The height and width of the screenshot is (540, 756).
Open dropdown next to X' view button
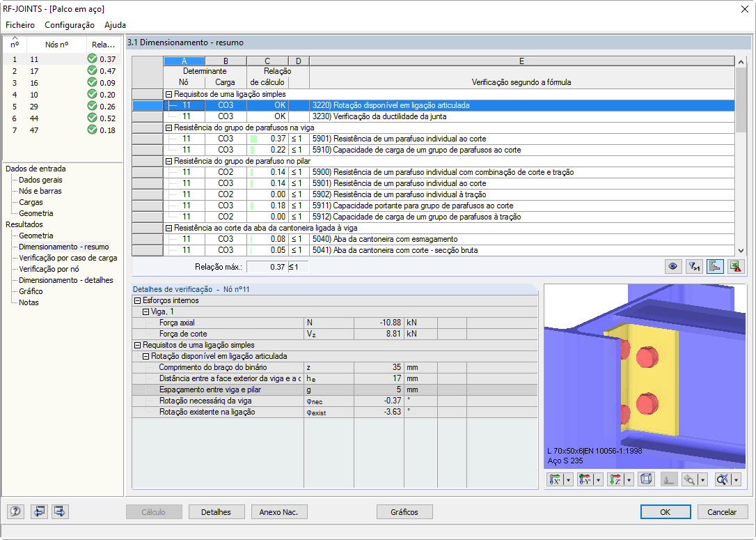point(569,479)
